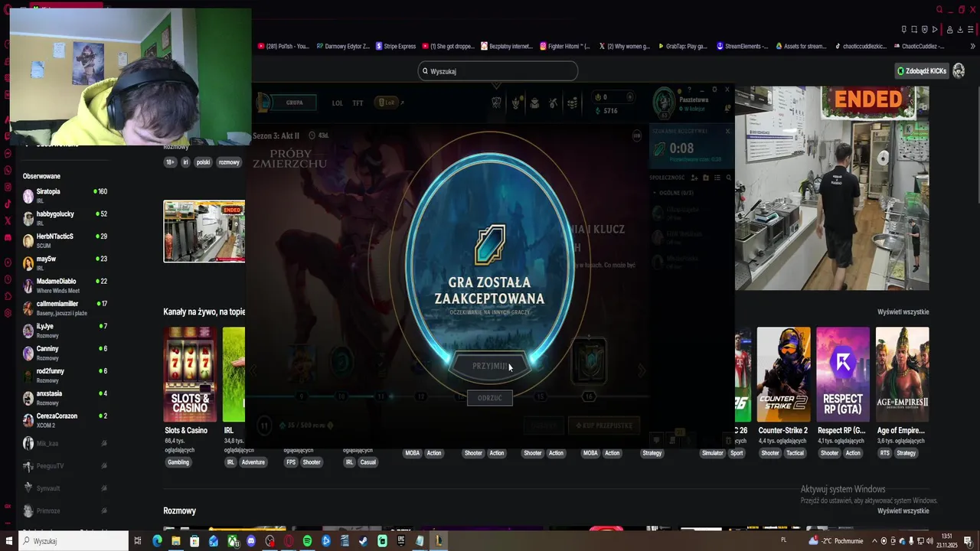Open followed channel CerezaCorazon

click(x=65, y=420)
